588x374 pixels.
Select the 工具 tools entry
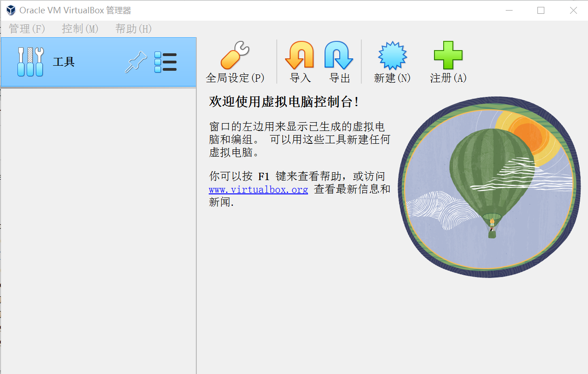click(x=98, y=62)
